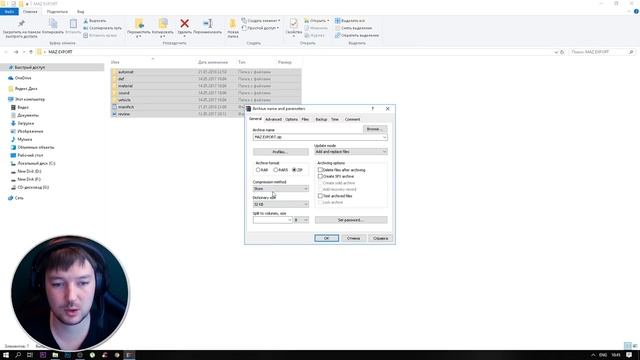Select the RAR archive format radio button

pyautogui.click(x=258, y=170)
